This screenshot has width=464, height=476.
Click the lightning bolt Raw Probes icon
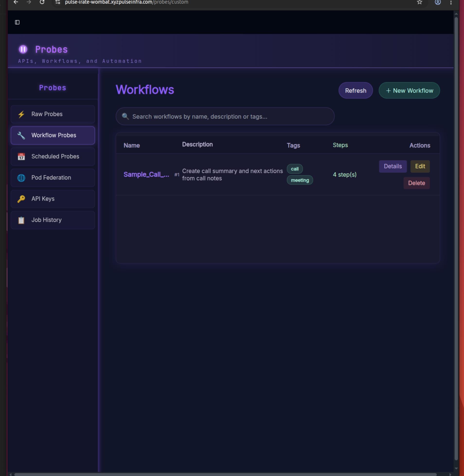click(x=21, y=114)
